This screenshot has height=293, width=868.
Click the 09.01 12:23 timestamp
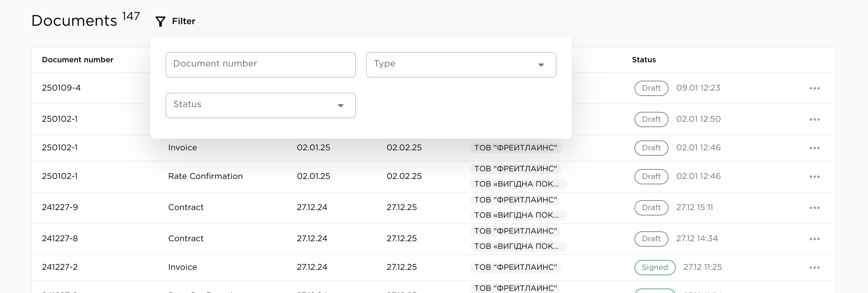tap(698, 88)
